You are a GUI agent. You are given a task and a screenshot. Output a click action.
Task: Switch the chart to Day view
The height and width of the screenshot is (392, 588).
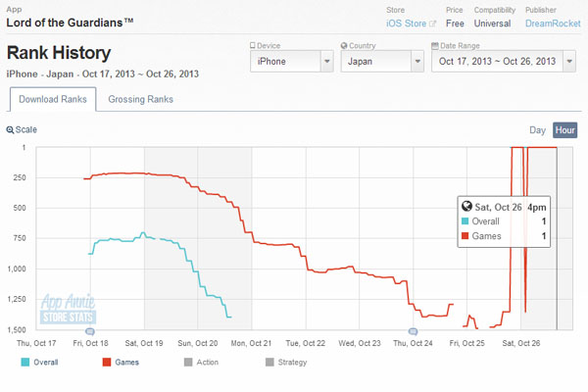537,130
